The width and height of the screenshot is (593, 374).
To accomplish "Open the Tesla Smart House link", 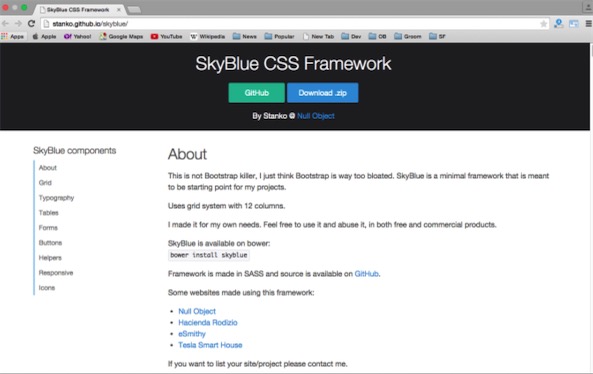I will pos(210,345).
